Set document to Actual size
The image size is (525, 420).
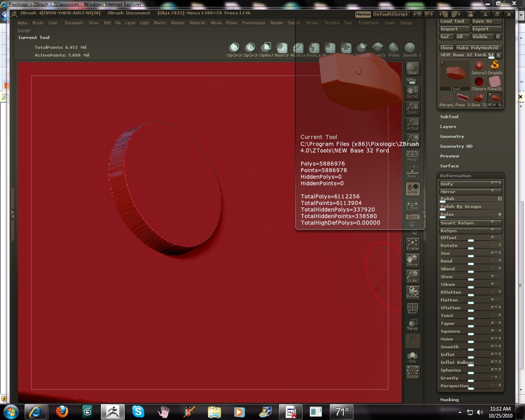pos(412,124)
